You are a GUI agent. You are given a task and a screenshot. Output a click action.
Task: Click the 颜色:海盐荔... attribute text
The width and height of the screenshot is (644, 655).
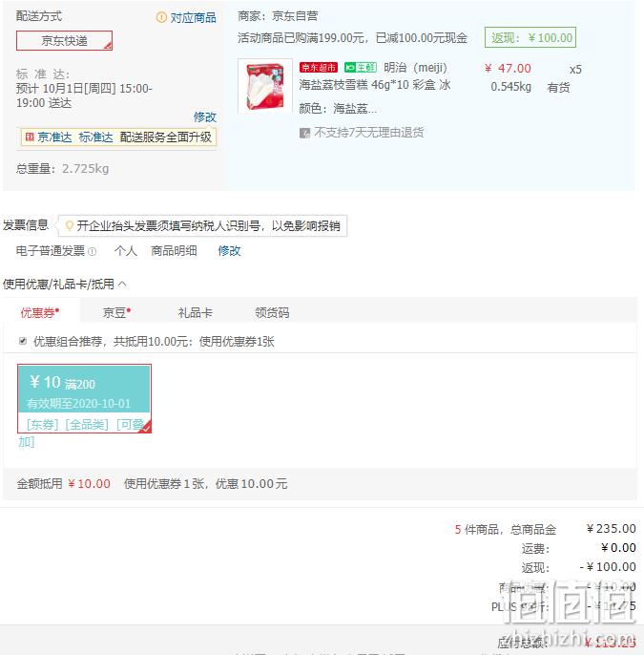pos(338,109)
